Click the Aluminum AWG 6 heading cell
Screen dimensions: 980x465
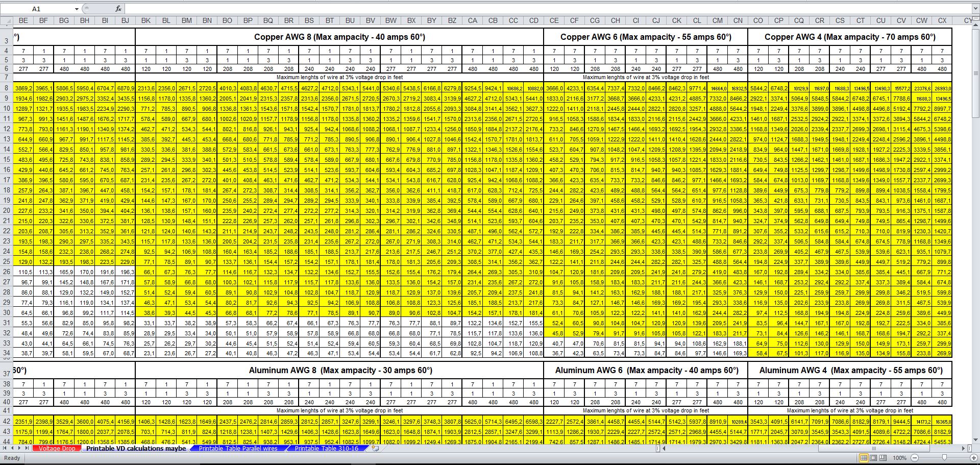pyautogui.click(x=646, y=370)
